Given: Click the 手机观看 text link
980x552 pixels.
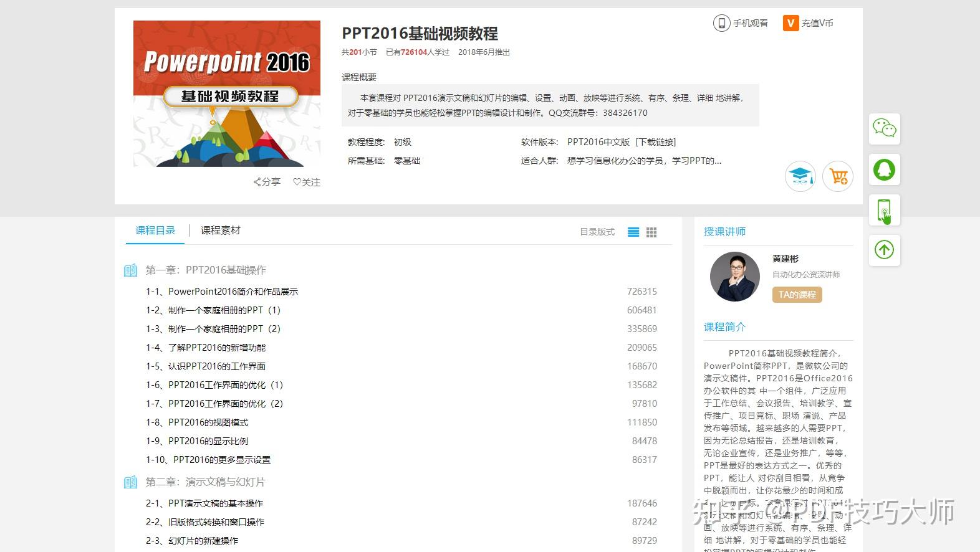Looking at the screenshot, I should pos(750,23).
